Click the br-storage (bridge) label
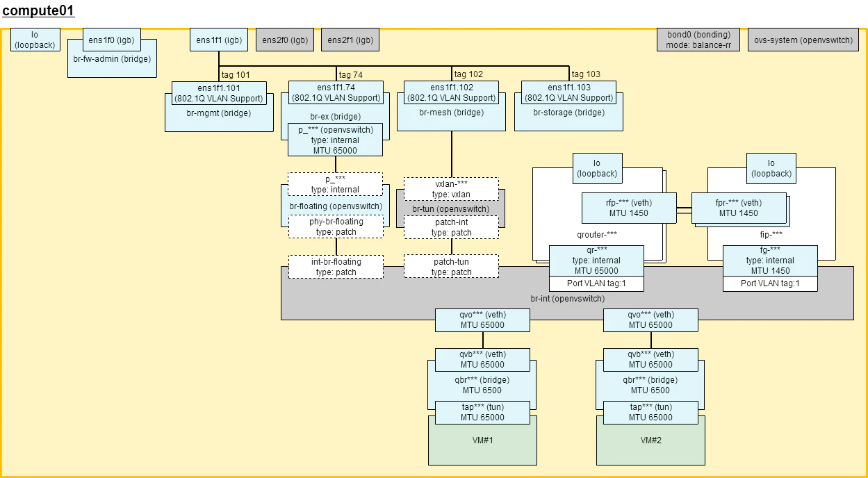Image resolution: width=868 pixels, height=478 pixels. [x=569, y=113]
